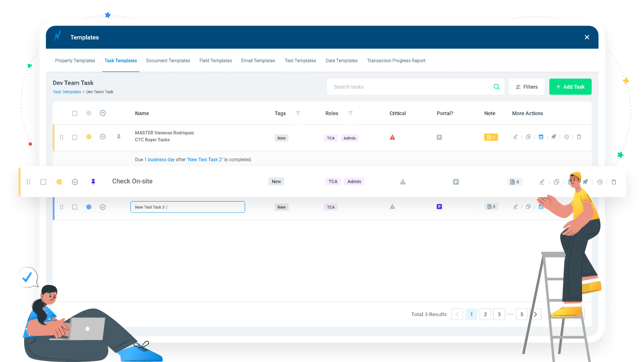Open the New Test Task 2 link
The width and height of the screenshot is (644, 362).
205,159
